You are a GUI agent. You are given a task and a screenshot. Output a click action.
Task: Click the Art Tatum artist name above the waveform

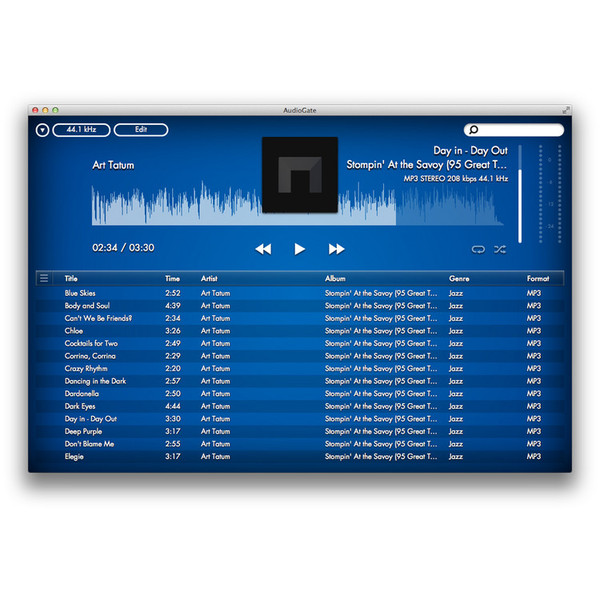pos(113,165)
